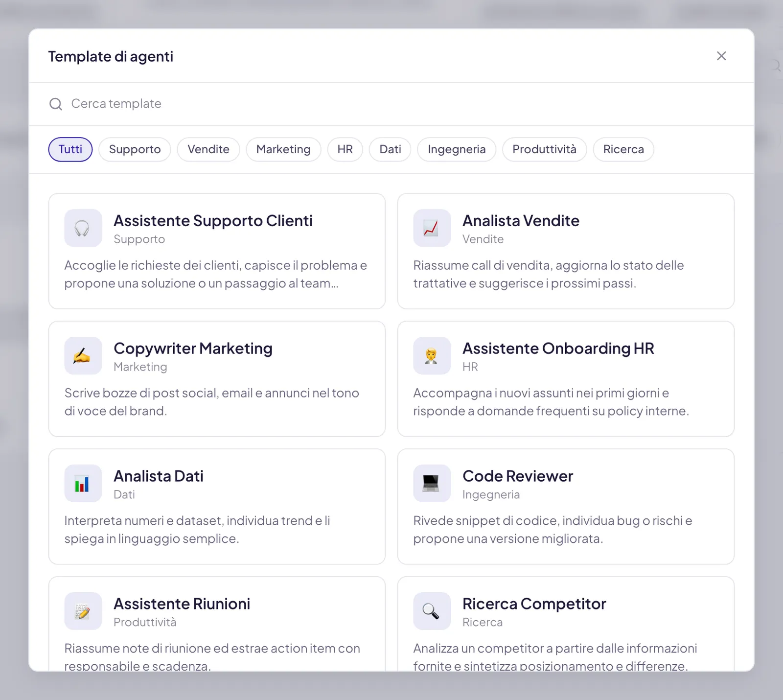Viewport: 783px width, 700px height.
Task: Click the memo icon of Assistente Riunioni
Action: click(x=83, y=611)
